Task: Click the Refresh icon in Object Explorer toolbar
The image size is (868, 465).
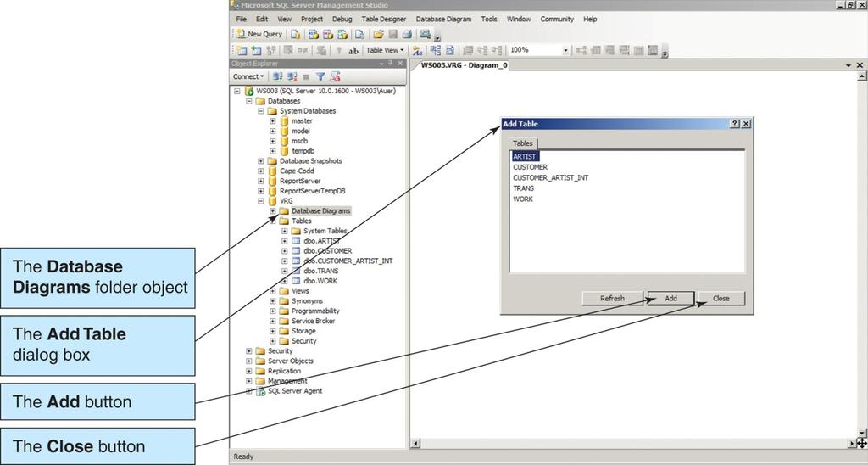Action: coord(334,76)
